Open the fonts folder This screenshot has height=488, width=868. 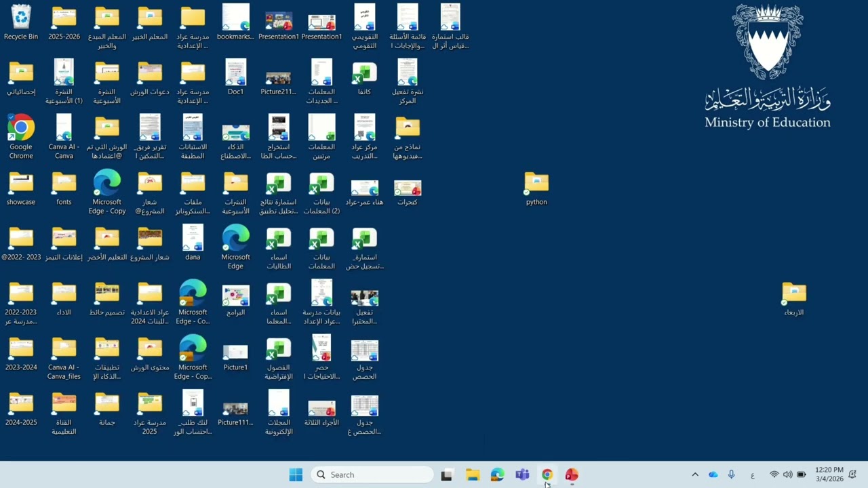(64, 188)
